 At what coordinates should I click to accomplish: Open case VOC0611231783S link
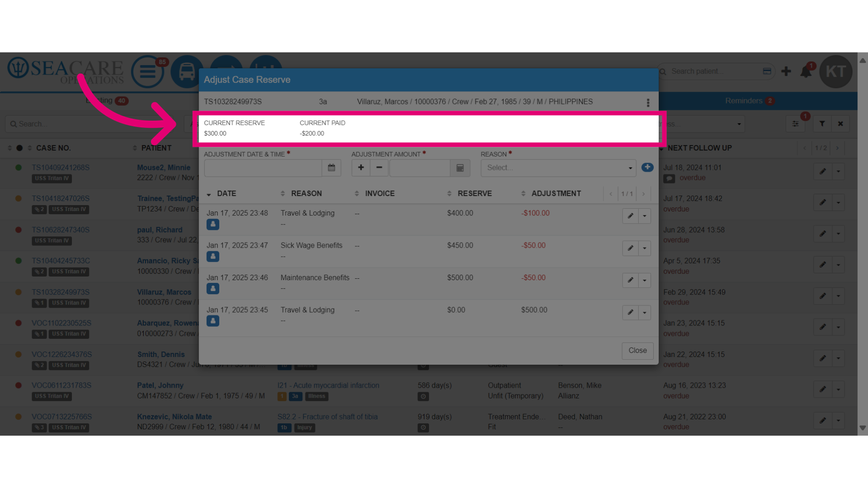point(61,385)
